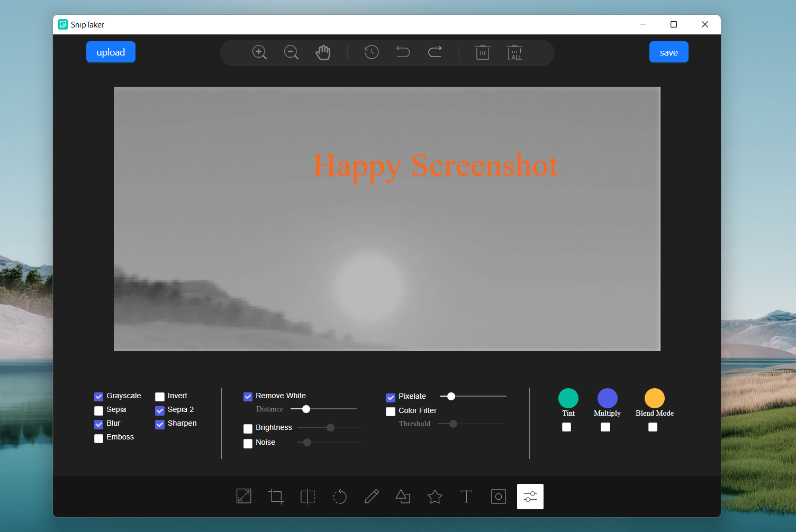Close the SnipTaker window
796x532 pixels.
click(705, 24)
